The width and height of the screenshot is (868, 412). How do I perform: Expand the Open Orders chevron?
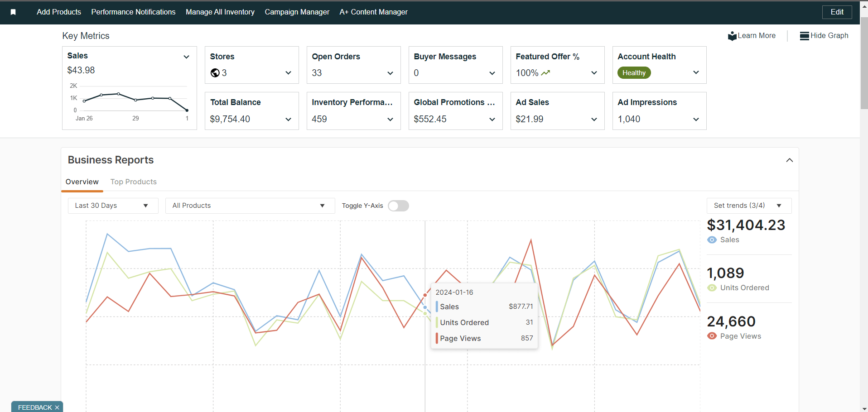[x=390, y=73]
